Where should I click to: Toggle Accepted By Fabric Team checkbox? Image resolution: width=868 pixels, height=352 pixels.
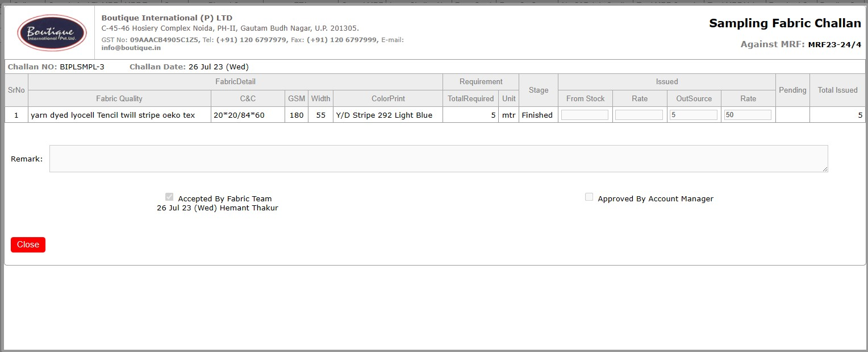point(169,197)
